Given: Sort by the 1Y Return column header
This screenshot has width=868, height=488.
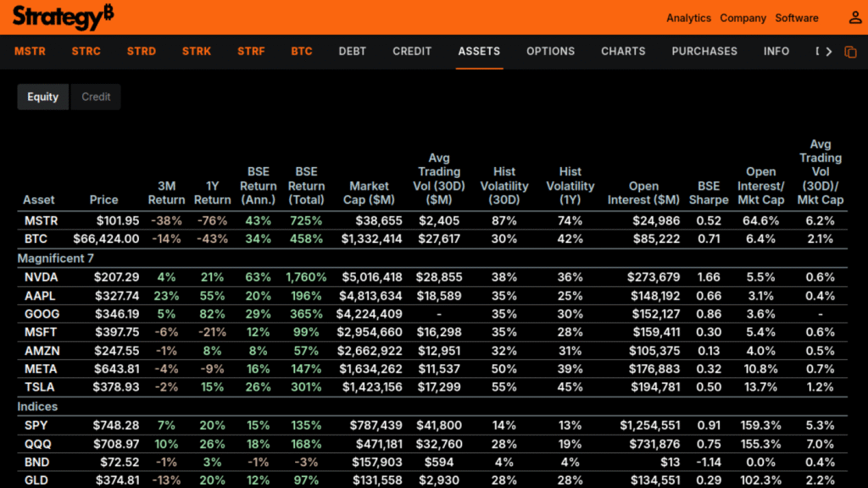Looking at the screenshot, I should click(212, 193).
